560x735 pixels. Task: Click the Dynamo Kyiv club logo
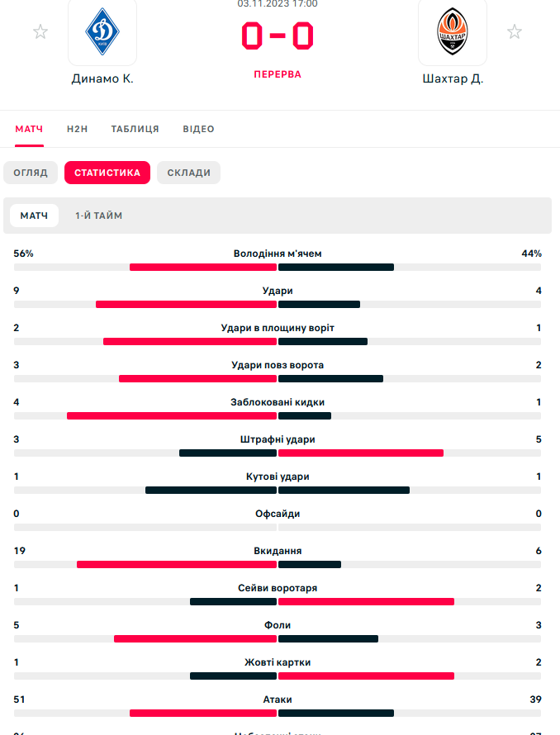(x=102, y=33)
